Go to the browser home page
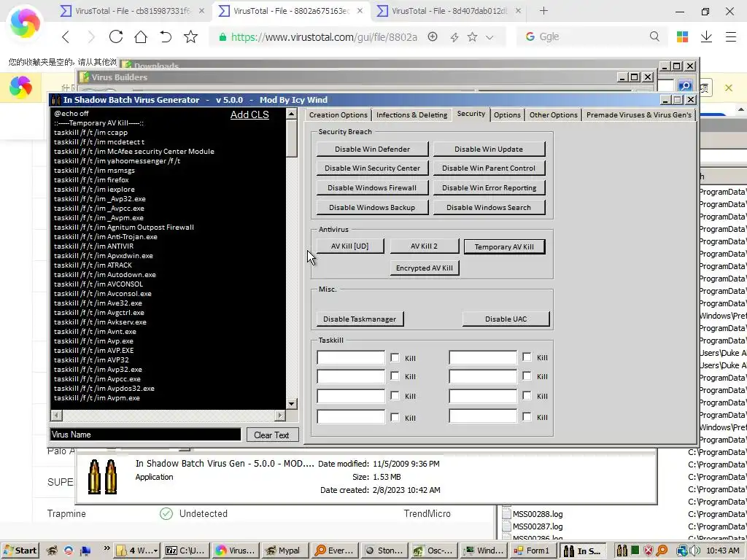The width and height of the screenshot is (747, 560). point(141,36)
